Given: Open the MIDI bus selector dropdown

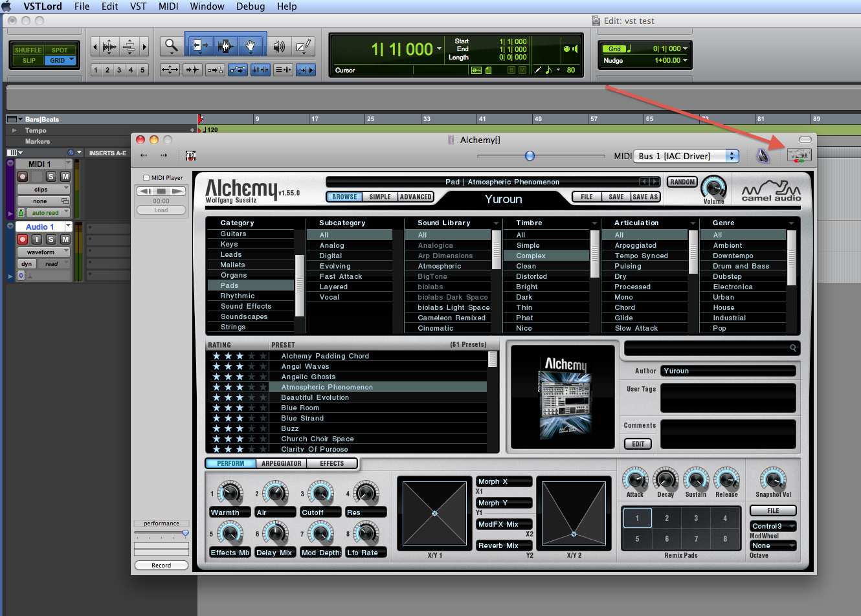Looking at the screenshot, I should click(x=686, y=156).
